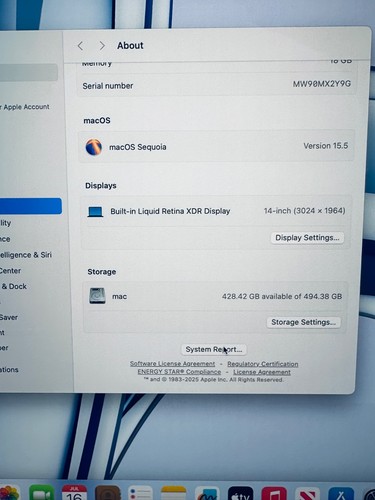Click the Version 15.5 text

pyautogui.click(x=326, y=146)
